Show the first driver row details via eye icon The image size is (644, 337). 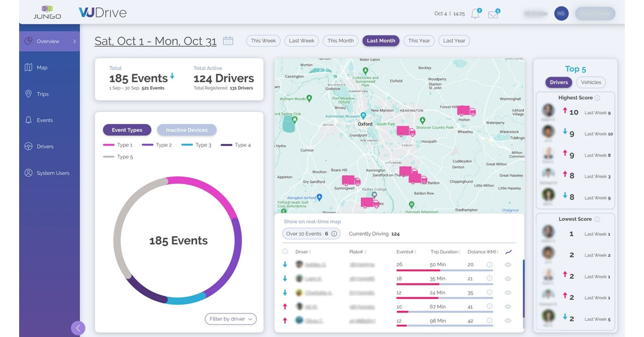click(508, 264)
